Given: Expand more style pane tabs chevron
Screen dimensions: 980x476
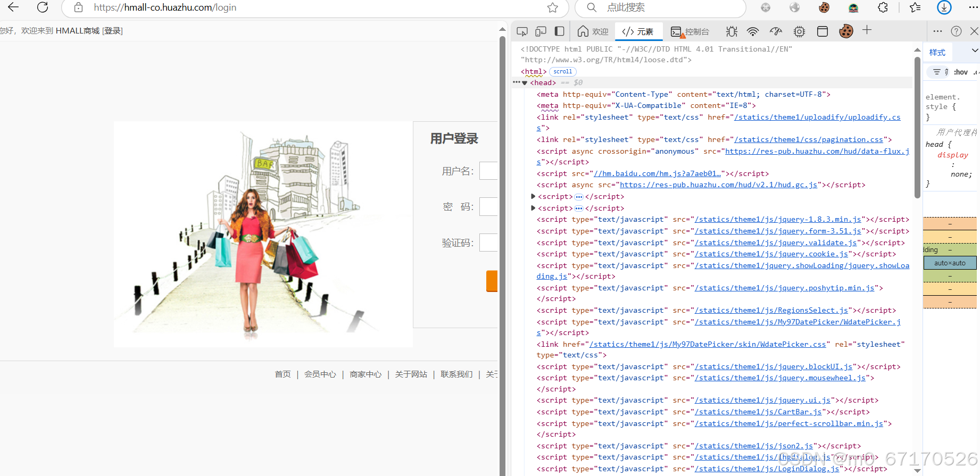Looking at the screenshot, I should coord(975,51).
